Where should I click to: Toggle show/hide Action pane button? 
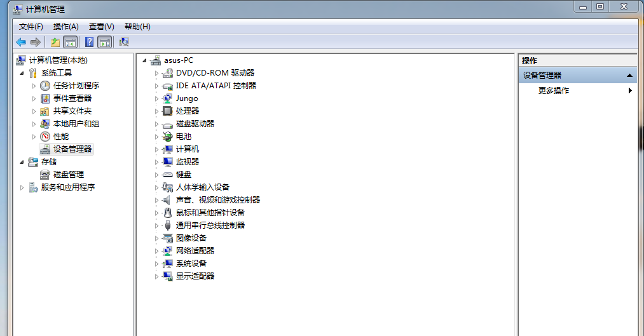[104, 42]
